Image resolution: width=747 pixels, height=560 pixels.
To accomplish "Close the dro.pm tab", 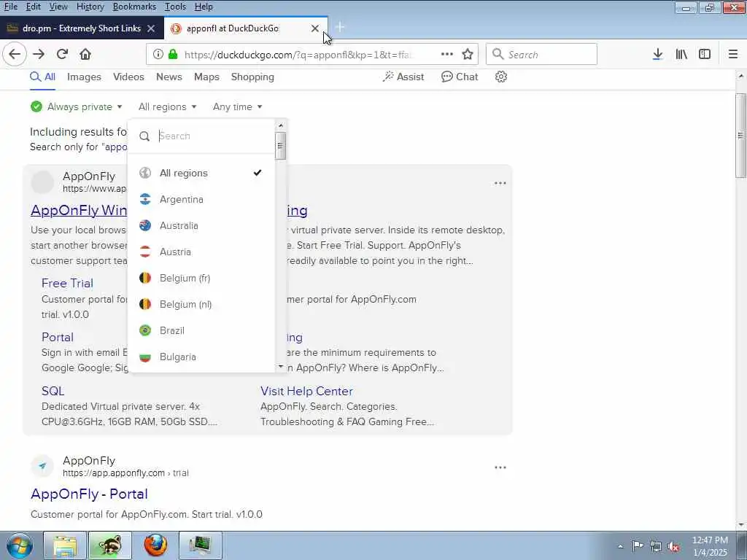I will [151, 28].
